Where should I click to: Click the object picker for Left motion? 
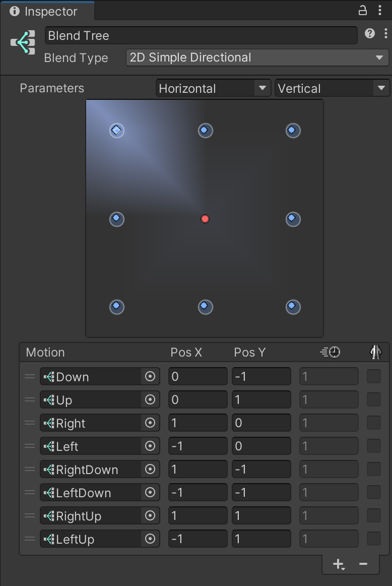pos(150,446)
